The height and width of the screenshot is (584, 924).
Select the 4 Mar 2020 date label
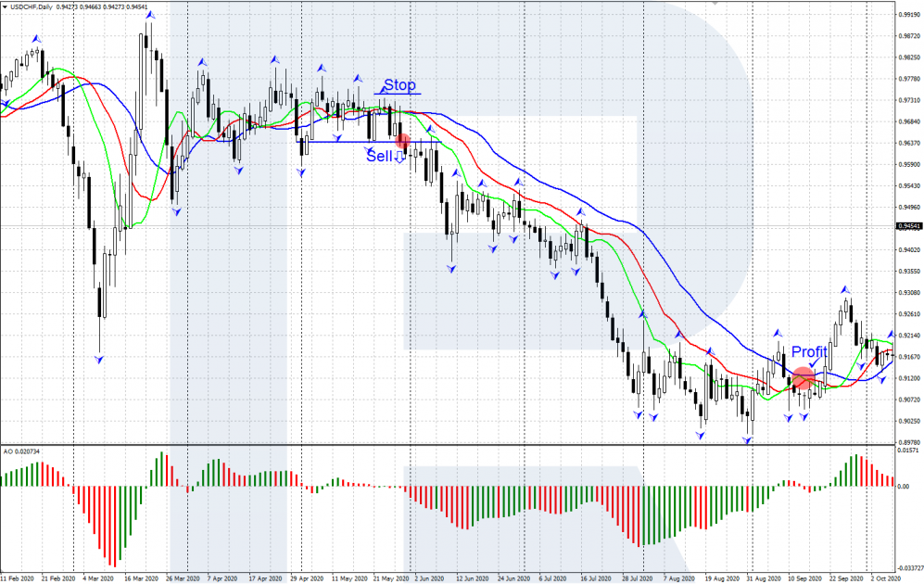tap(100, 577)
